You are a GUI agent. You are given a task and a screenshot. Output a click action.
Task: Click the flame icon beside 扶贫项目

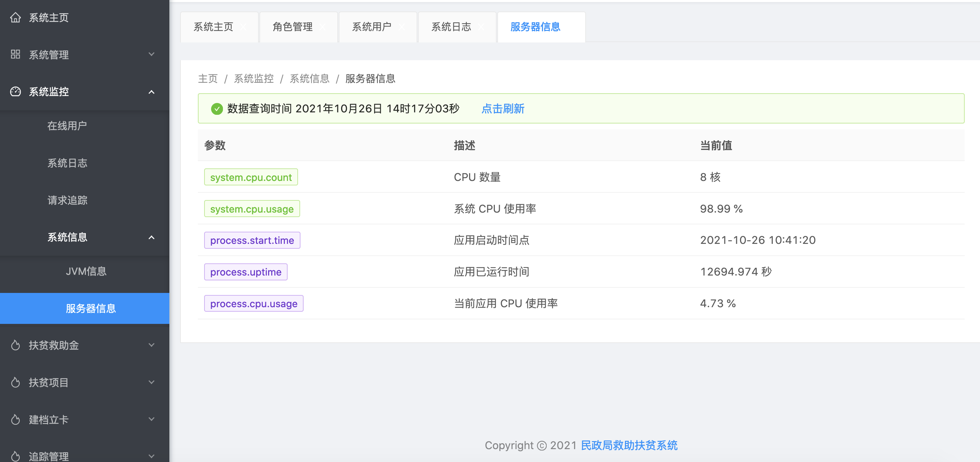tap(15, 382)
